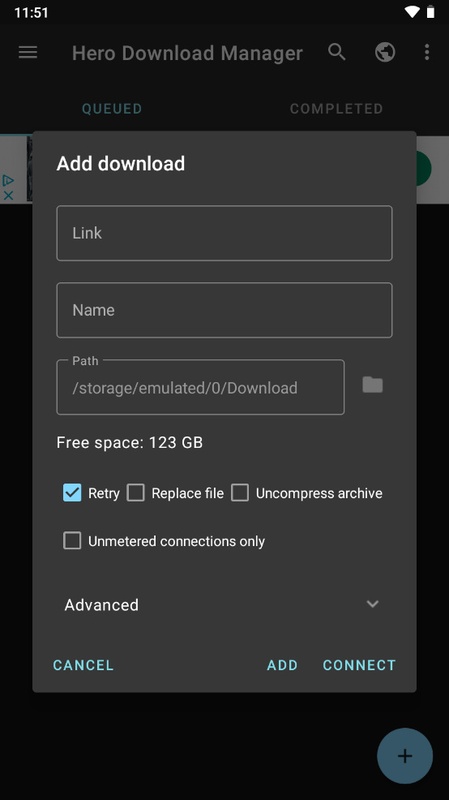The image size is (449, 800).
Task: Tap the ad info triangle icon
Action: coord(8,180)
